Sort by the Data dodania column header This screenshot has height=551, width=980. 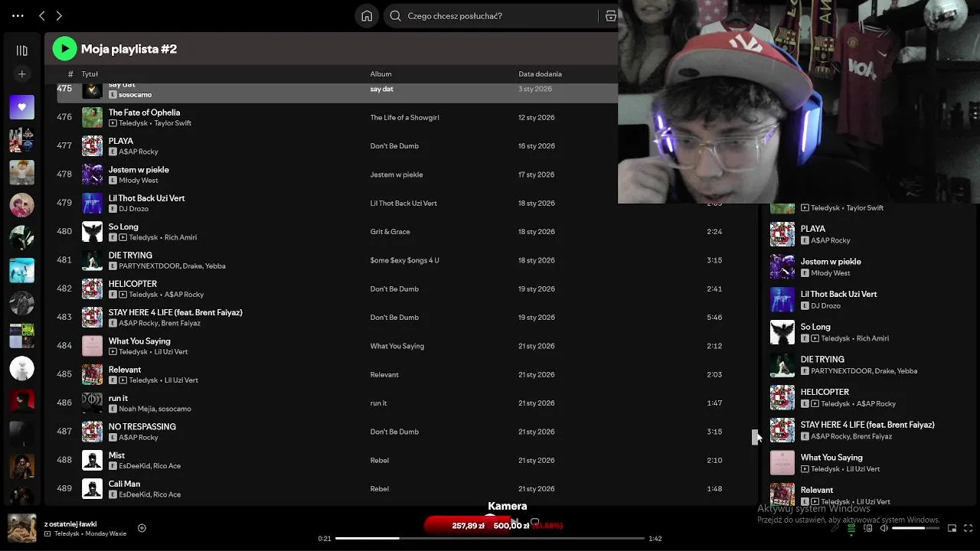tap(540, 74)
